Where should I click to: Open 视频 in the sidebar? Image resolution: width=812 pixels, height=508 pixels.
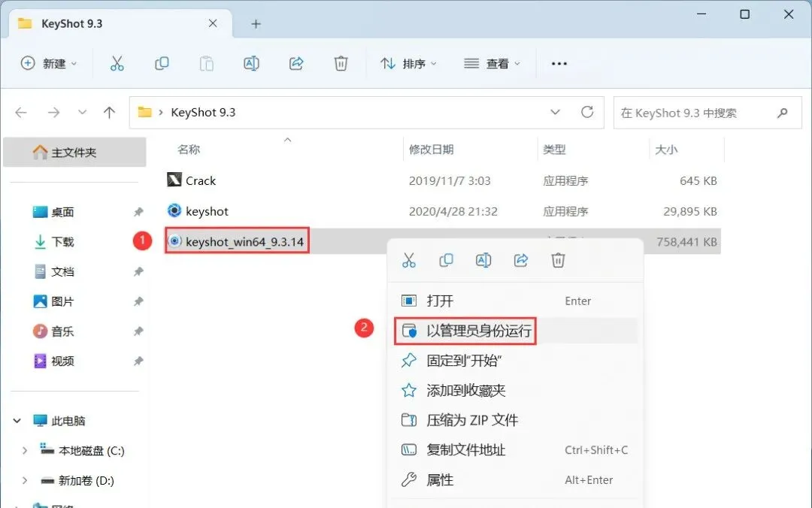[62, 361]
